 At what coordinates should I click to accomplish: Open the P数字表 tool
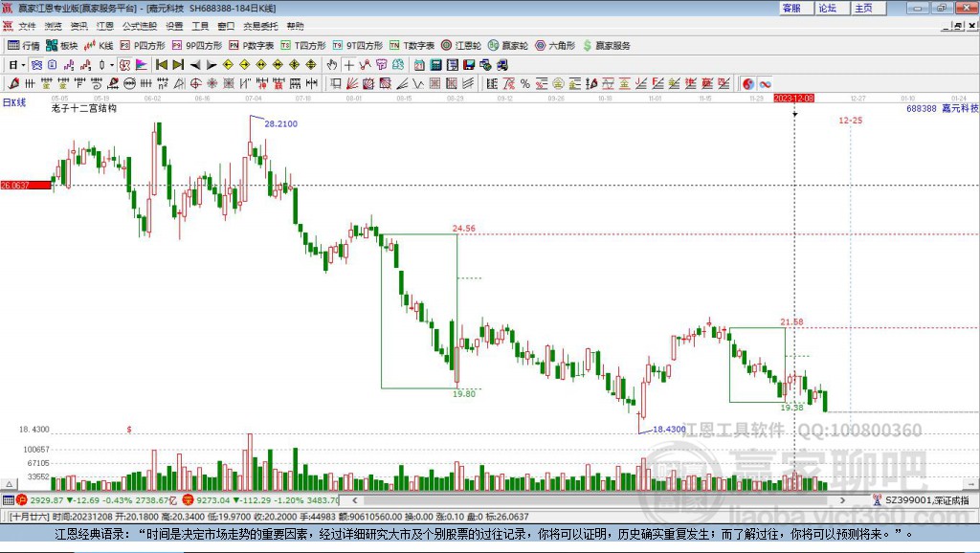pyautogui.click(x=252, y=46)
